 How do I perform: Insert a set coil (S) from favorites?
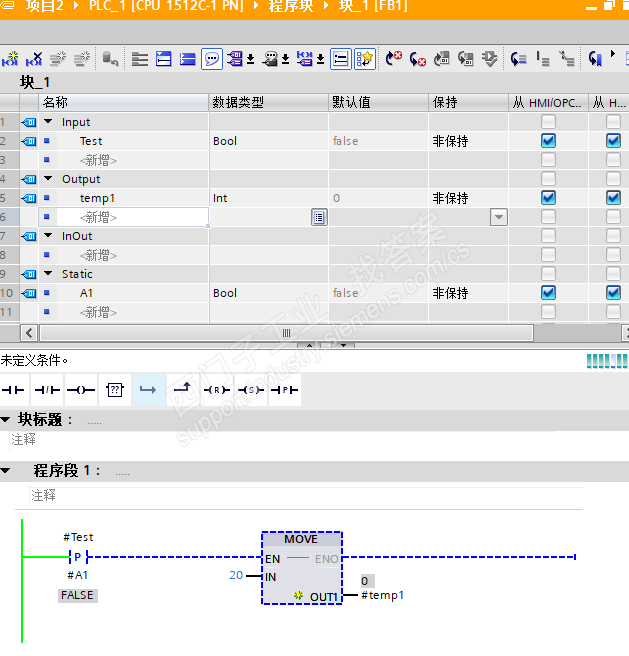click(x=251, y=390)
